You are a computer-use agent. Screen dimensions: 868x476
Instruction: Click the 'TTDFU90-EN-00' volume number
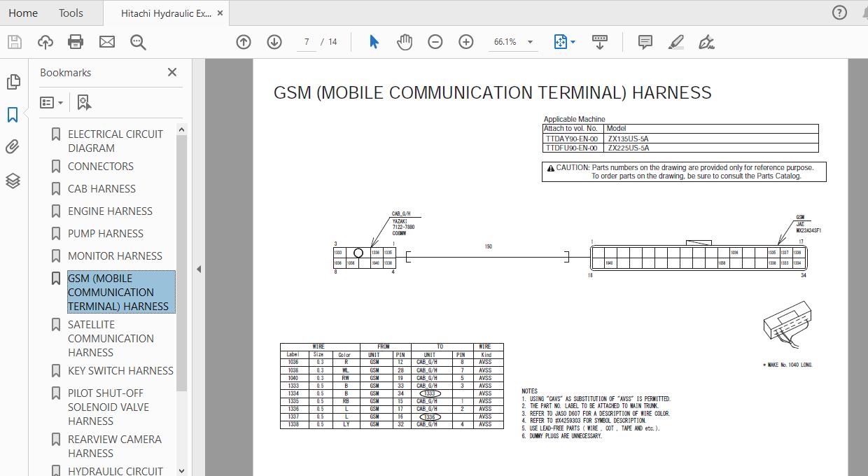[x=572, y=148]
